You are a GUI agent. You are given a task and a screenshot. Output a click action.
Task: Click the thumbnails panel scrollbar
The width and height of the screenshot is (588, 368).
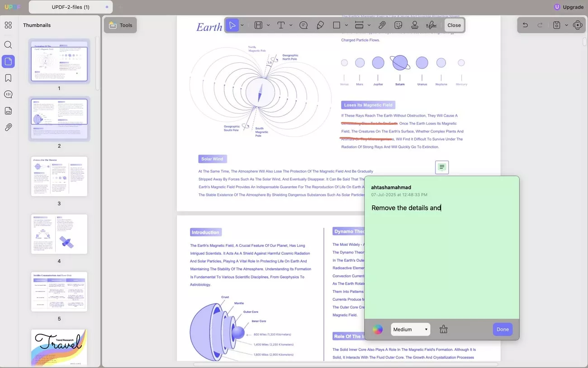97,63
